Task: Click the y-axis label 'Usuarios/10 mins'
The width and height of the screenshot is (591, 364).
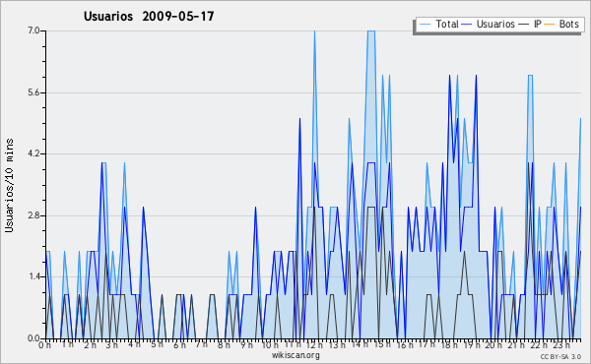Action: pyautogui.click(x=9, y=186)
